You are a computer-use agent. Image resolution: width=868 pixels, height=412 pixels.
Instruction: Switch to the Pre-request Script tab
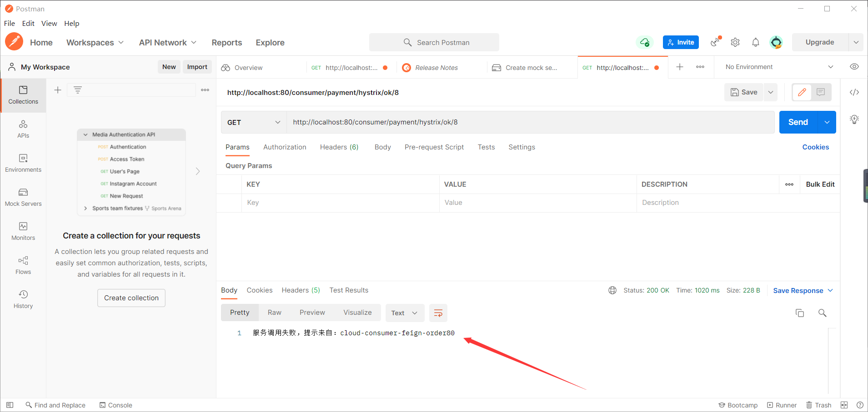point(434,147)
